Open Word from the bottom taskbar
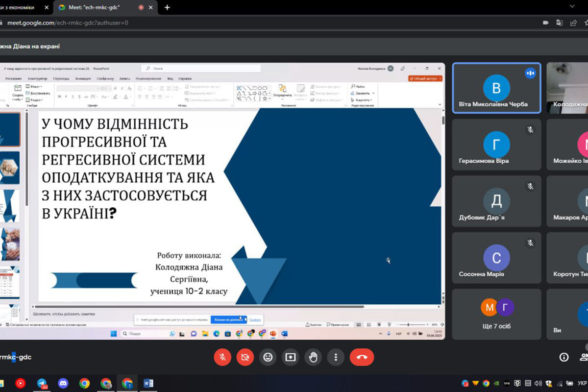588x392 pixels. (148, 383)
